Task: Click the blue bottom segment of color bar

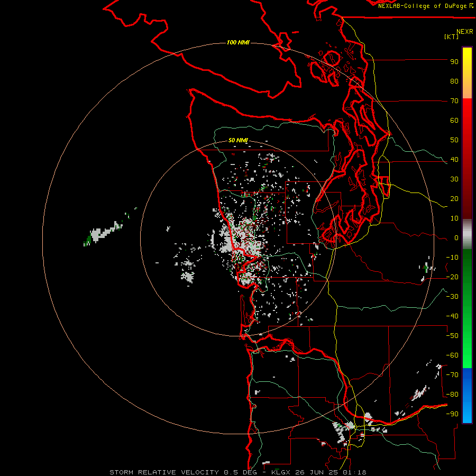Action: pyautogui.click(x=467, y=395)
